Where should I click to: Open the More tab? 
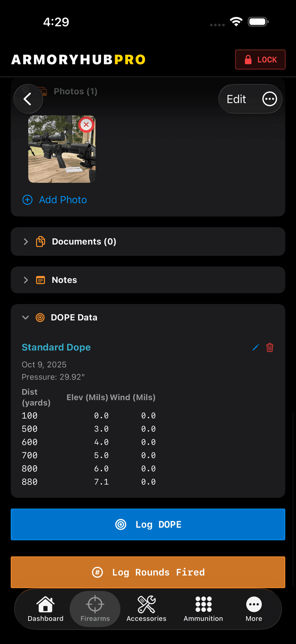(254, 609)
